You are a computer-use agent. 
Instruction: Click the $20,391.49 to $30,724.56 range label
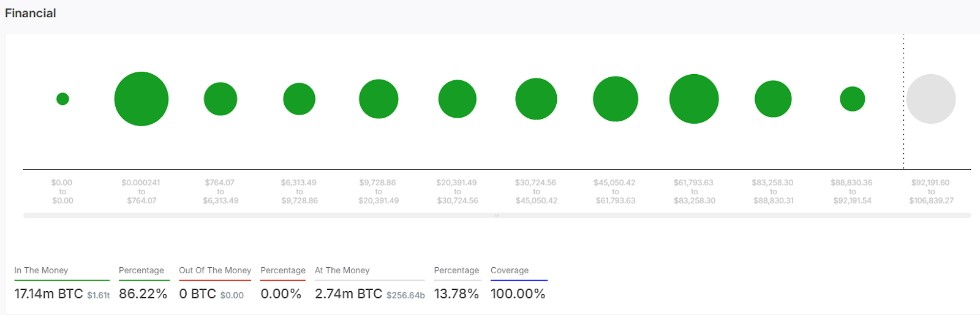458,191
